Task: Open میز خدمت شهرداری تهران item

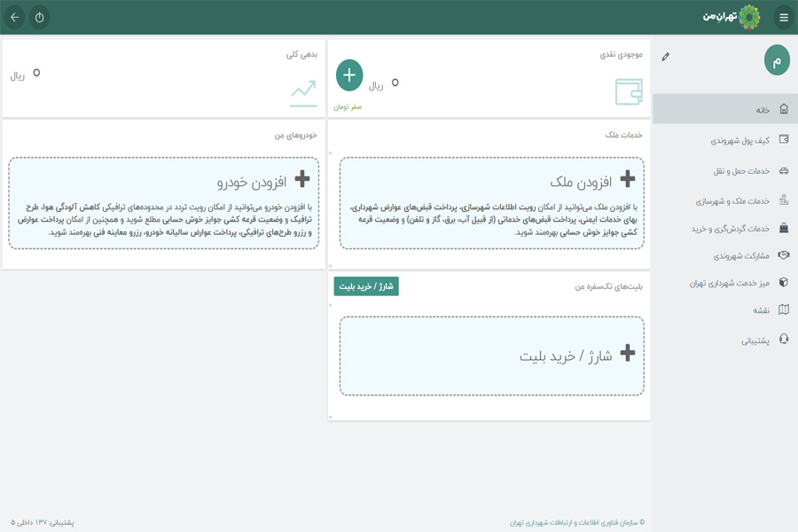Action: coord(725,283)
